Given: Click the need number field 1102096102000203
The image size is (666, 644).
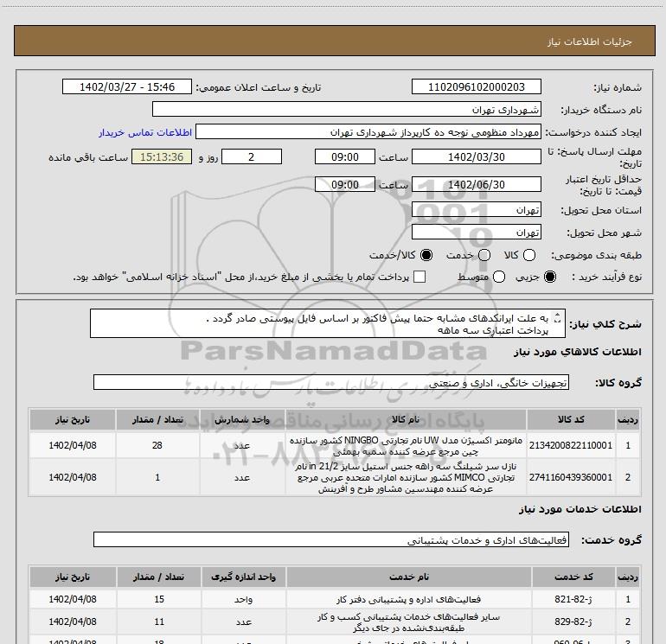Looking at the screenshot, I should [476, 86].
